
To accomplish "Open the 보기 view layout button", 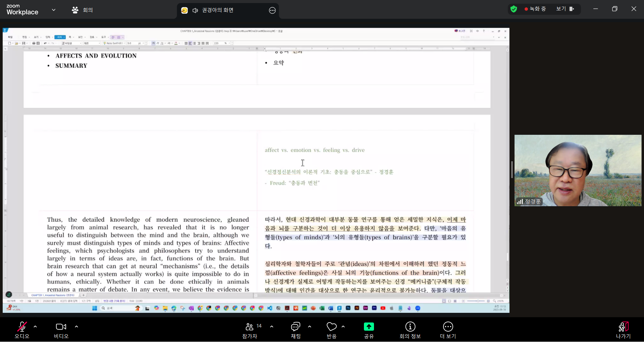I will coord(565,9).
